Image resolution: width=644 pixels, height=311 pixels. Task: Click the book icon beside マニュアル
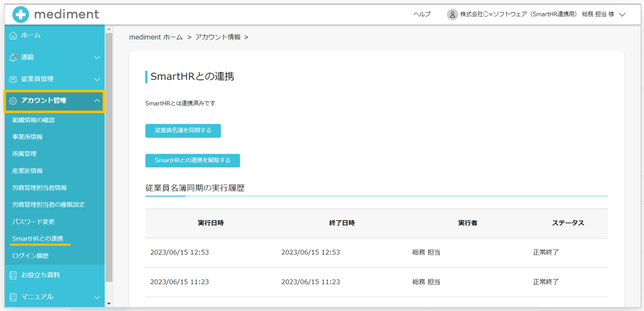(x=13, y=297)
